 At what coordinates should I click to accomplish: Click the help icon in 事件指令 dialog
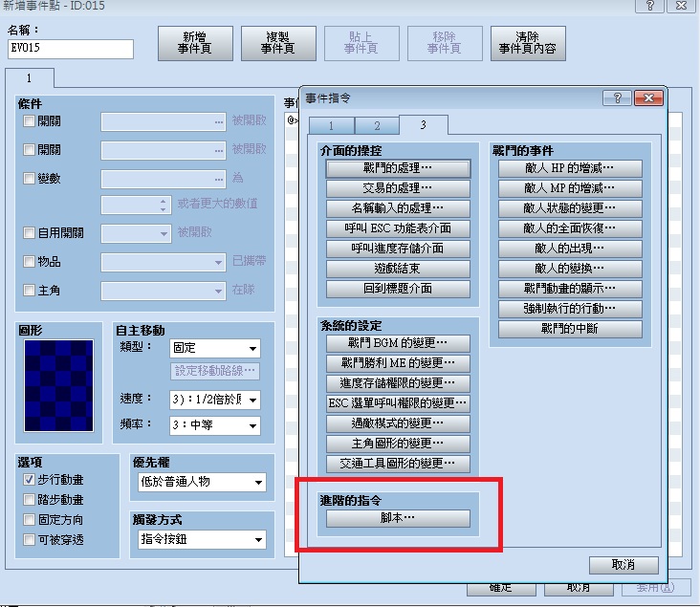point(617,98)
